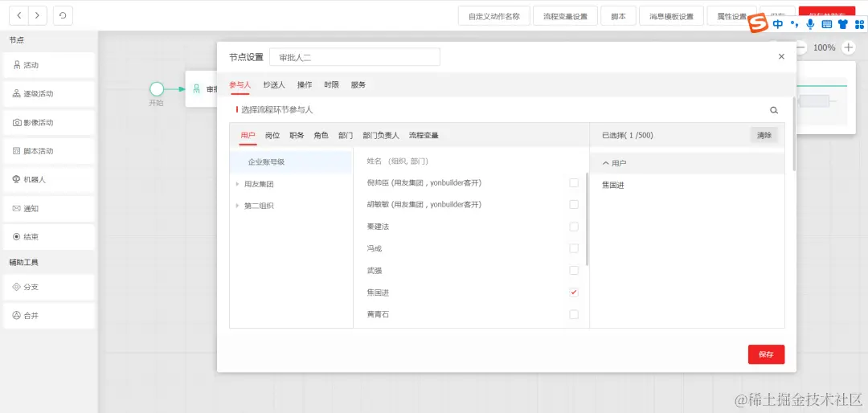
Task: Click the 清除 button
Action: pyautogui.click(x=764, y=135)
